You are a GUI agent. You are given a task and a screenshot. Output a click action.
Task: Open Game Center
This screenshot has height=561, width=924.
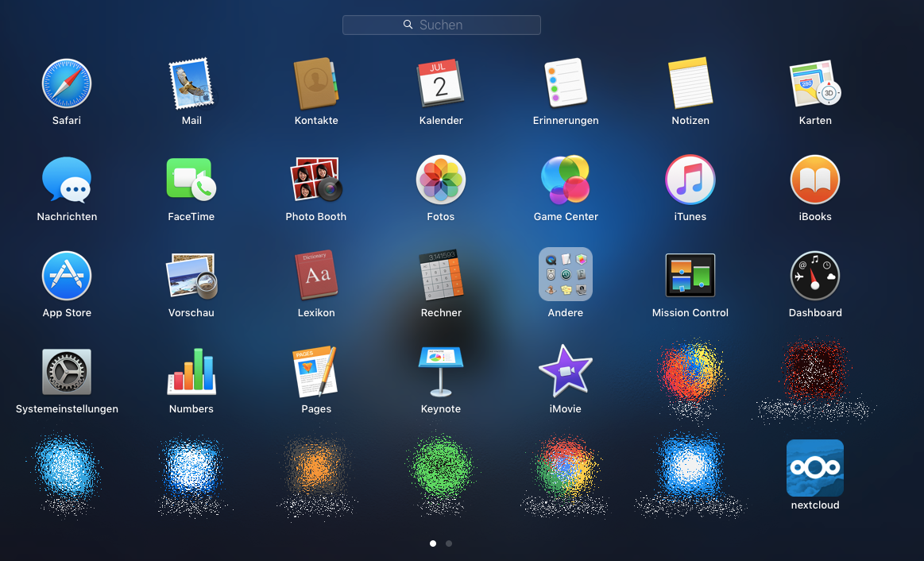pyautogui.click(x=566, y=180)
